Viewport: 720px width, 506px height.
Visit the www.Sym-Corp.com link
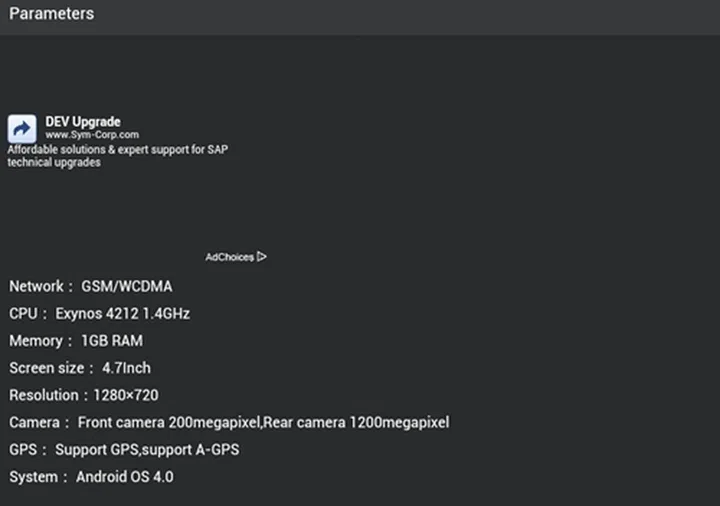[x=92, y=135]
